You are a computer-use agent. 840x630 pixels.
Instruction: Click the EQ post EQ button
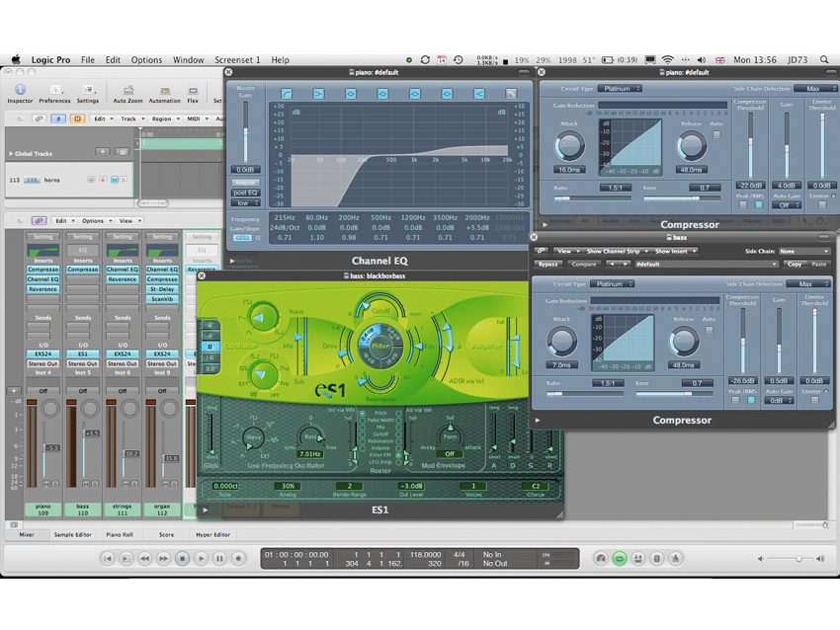coord(245,193)
